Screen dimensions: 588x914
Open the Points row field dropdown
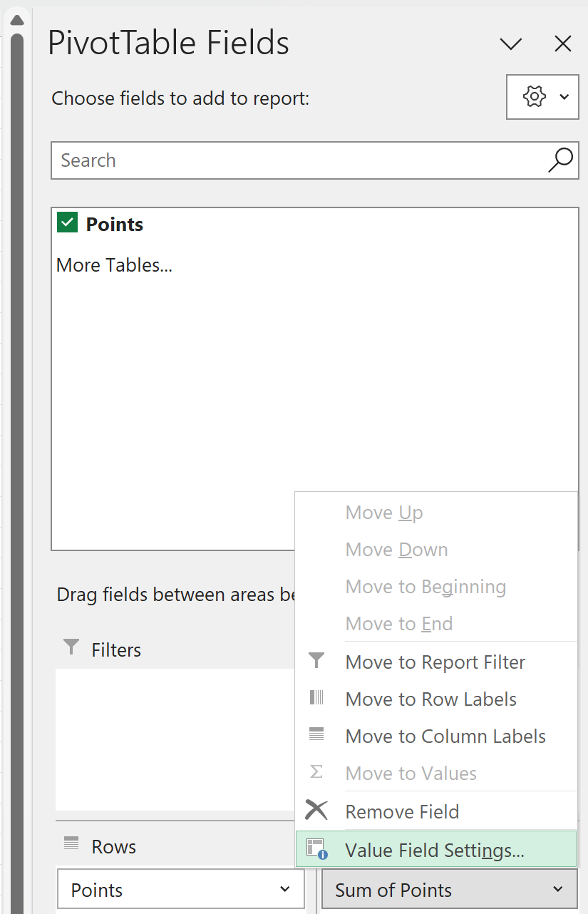[x=181, y=889]
